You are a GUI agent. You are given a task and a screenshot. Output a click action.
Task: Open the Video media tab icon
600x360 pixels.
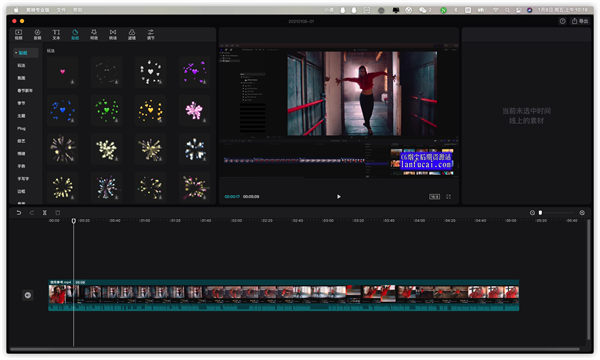[x=18, y=34]
